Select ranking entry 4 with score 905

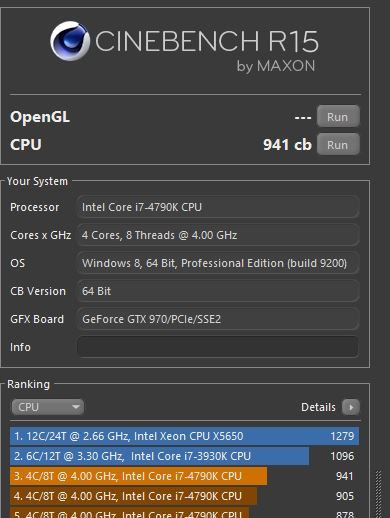[x=184, y=496]
